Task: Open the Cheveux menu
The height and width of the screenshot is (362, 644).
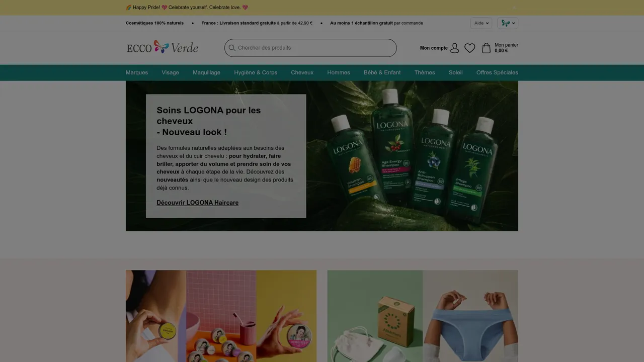Action: (x=302, y=72)
